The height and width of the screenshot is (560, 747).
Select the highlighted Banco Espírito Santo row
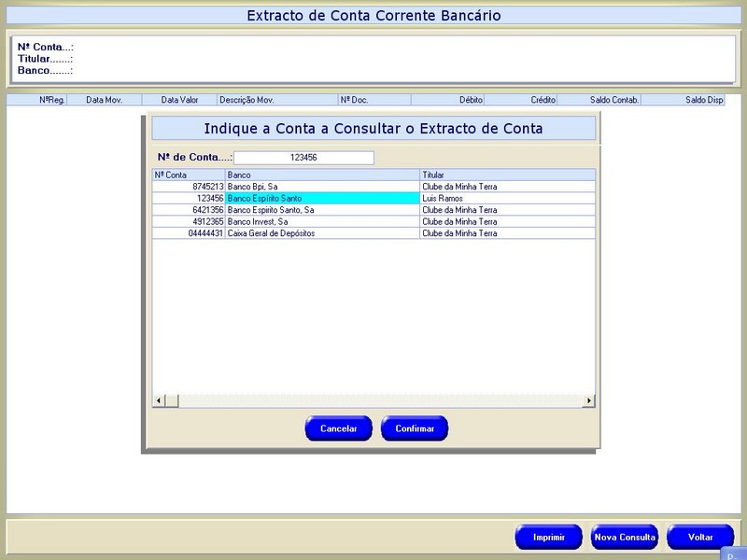click(322, 199)
